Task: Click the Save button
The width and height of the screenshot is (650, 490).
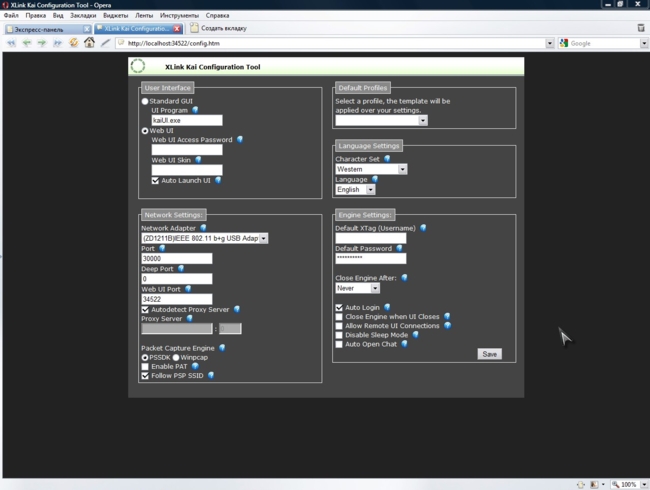Action: (x=490, y=354)
